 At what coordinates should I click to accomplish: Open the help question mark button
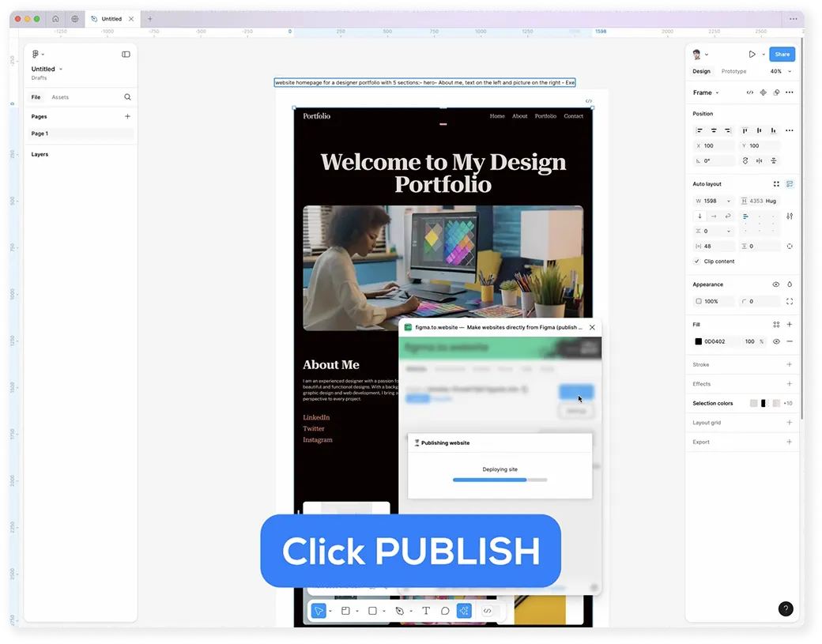786,608
